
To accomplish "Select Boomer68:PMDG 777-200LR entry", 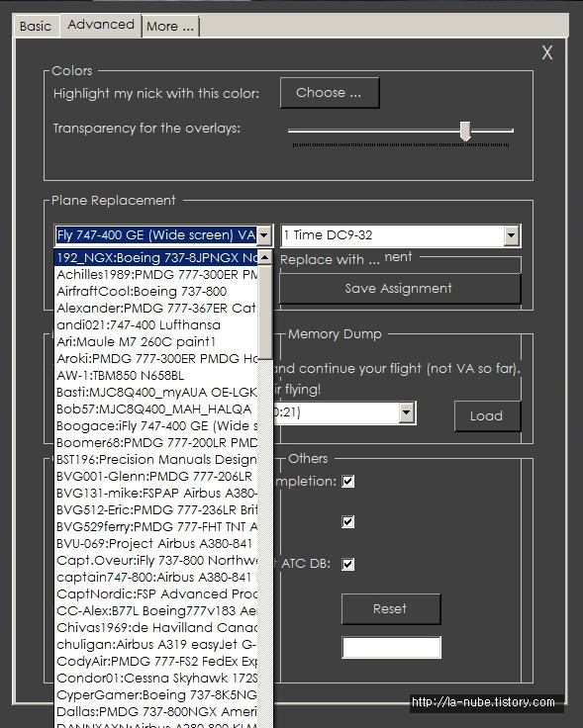I will pos(156,442).
